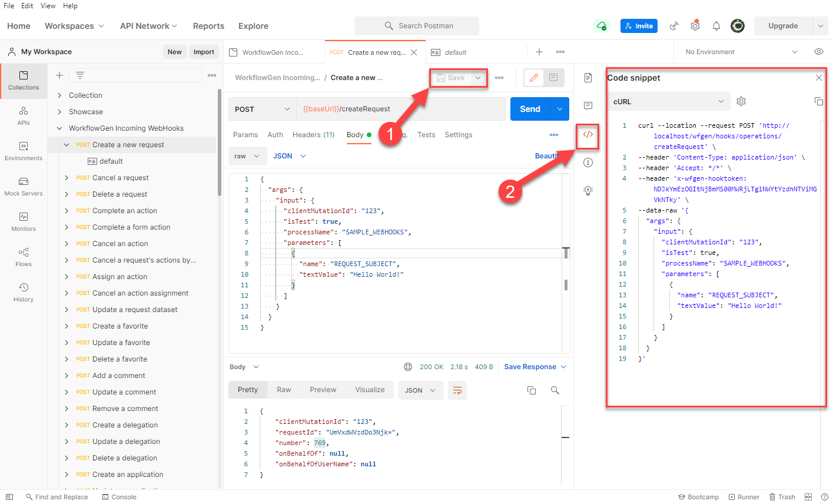Open the Help menu
The image size is (833, 504).
[x=70, y=6]
